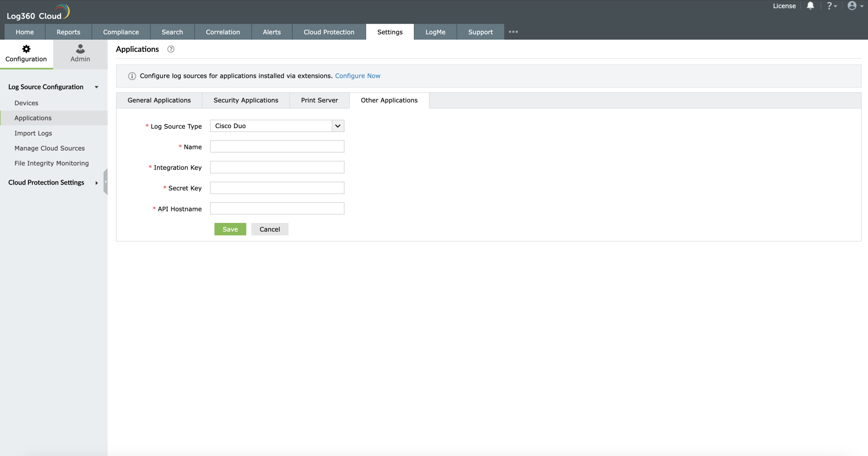Switch to Security Applications tab
The image size is (868, 456).
[245, 100]
